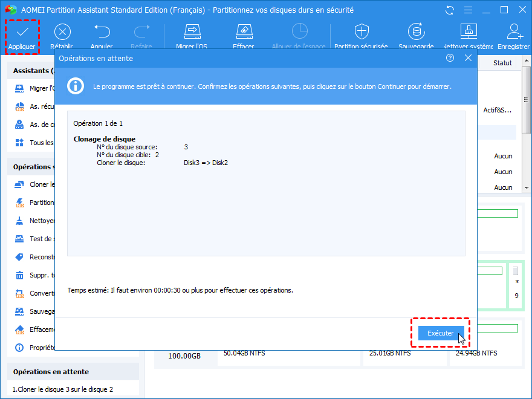The height and width of the screenshot is (399, 532).
Task: Click the AOMEI app logo in title bar
Action: coord(10,10)
